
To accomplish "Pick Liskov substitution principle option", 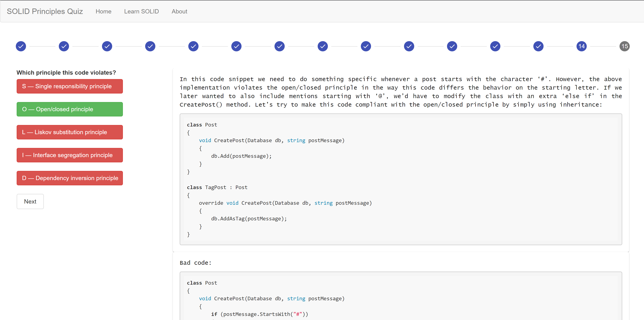I will point(70,132).
